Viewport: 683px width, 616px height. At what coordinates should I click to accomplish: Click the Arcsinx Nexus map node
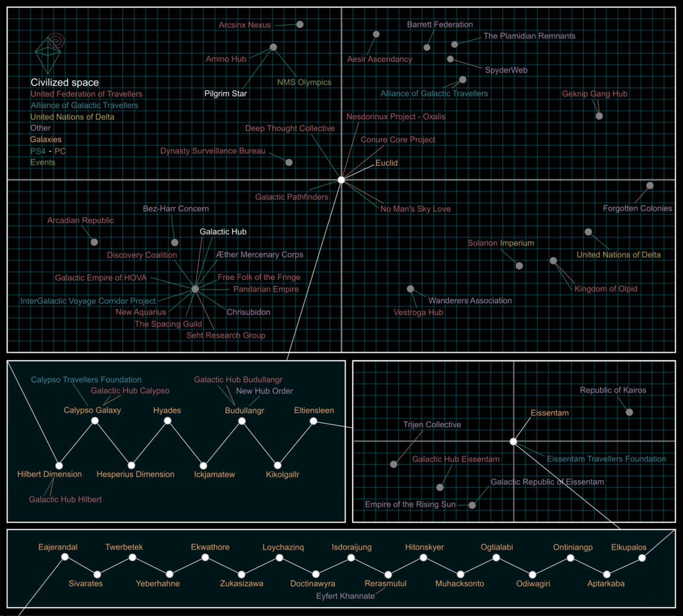300,24
